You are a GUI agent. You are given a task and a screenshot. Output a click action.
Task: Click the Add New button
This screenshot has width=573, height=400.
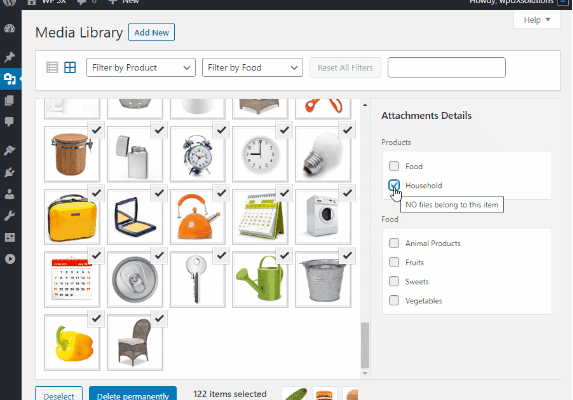151,33
